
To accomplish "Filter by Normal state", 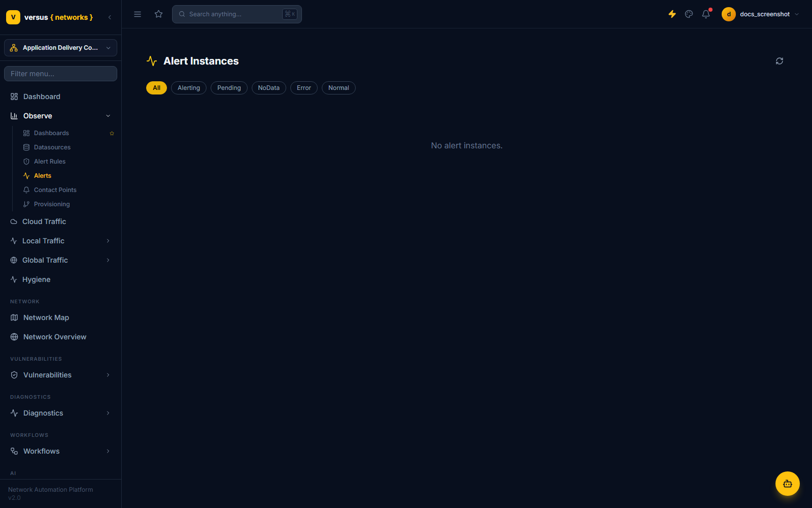I will pyautogui.click(x=339, y=88).
